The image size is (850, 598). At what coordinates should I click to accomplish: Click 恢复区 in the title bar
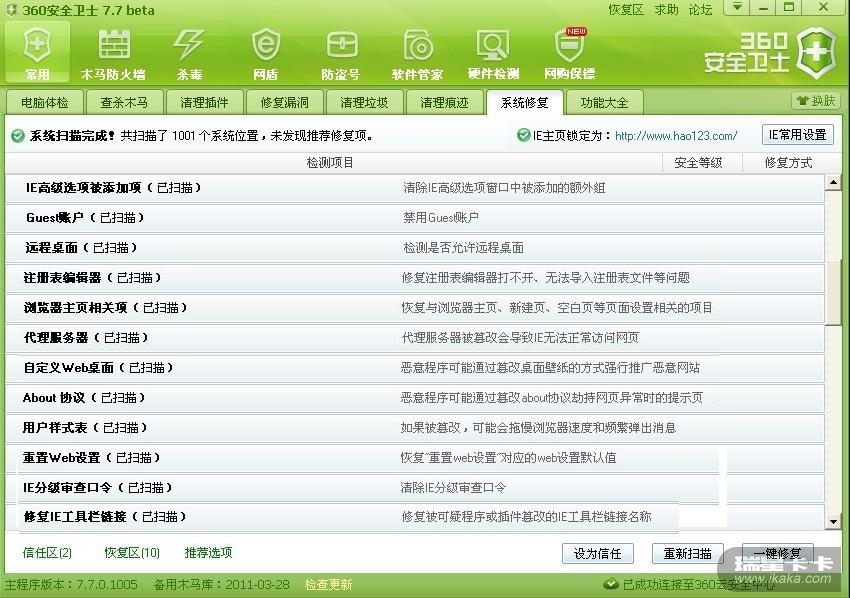626,9
